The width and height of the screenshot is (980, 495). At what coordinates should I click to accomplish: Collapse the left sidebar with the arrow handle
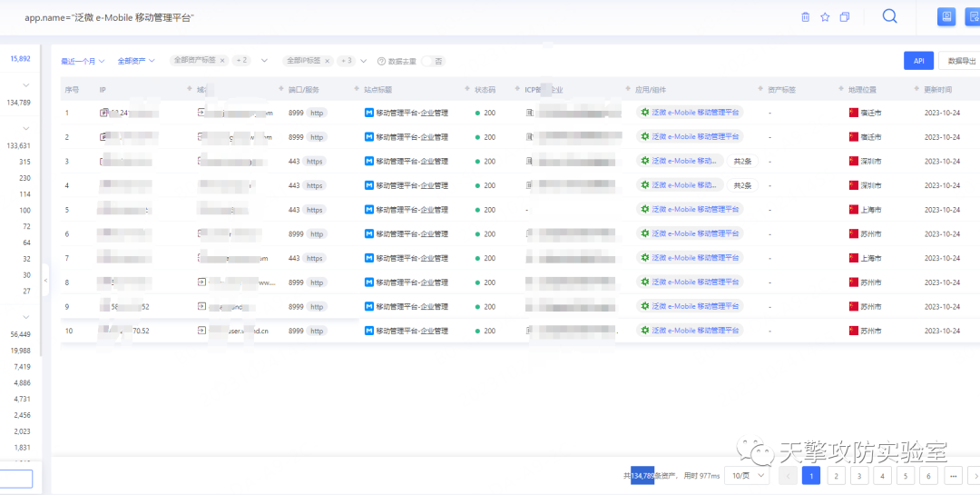click(x=45, y=281)
